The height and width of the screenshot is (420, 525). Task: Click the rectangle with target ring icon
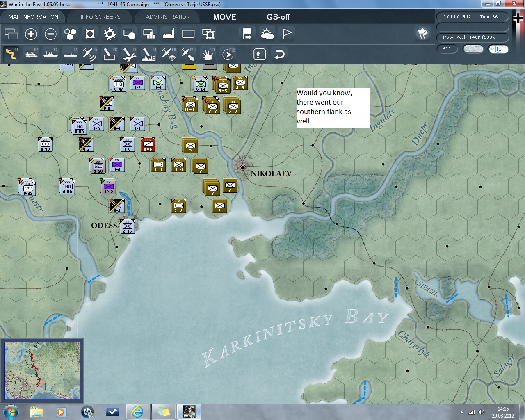[208, 34]
